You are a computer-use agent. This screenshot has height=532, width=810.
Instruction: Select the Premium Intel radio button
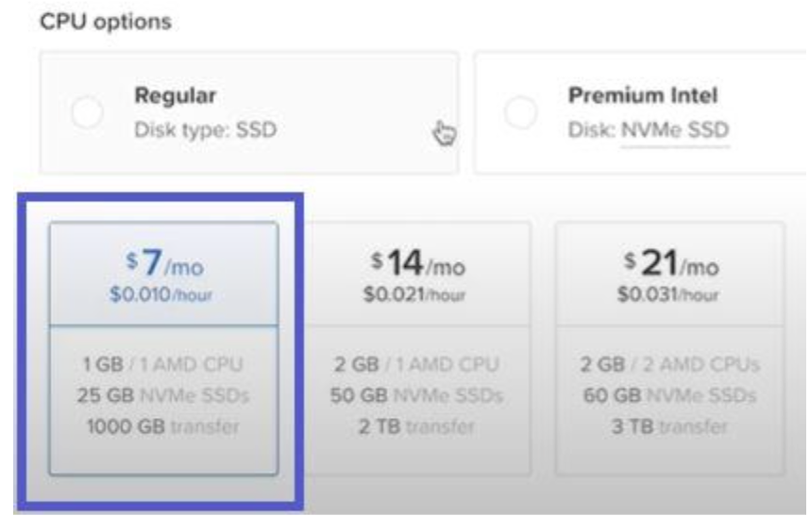(521, 112)
